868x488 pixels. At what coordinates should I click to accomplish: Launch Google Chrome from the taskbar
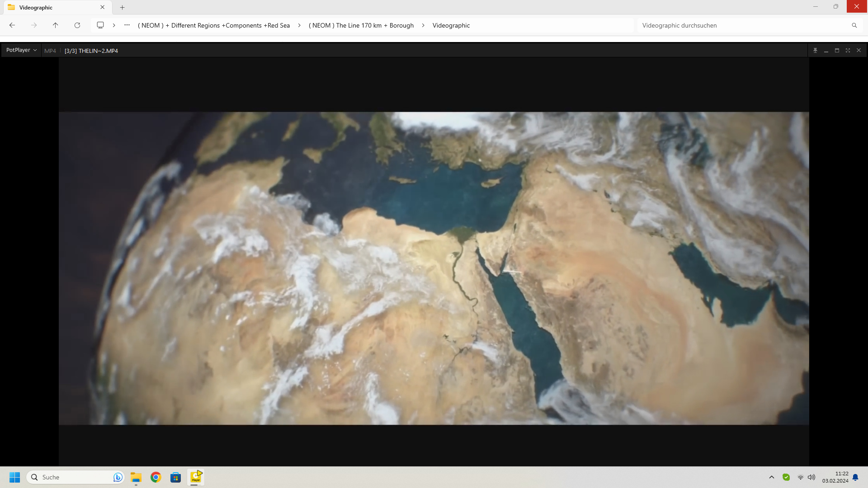coord(156,477)
